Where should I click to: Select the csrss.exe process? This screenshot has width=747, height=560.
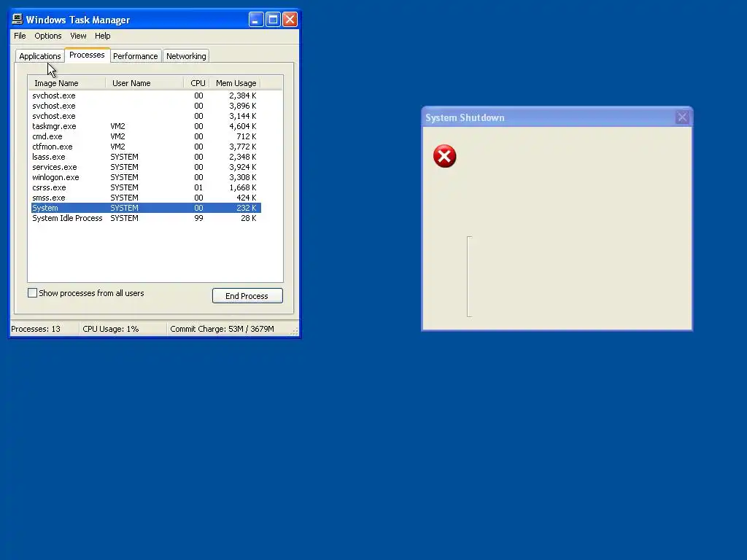146,187
